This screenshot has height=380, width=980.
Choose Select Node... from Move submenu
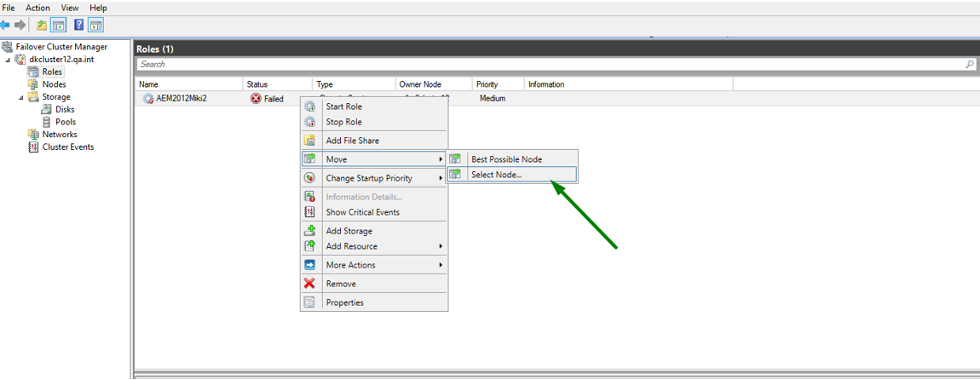(496, 175)
